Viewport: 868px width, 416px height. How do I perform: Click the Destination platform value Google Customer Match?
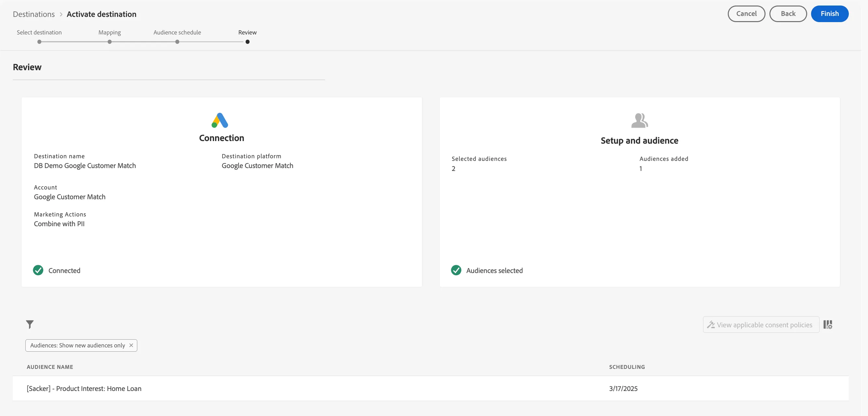click(257, 166)
